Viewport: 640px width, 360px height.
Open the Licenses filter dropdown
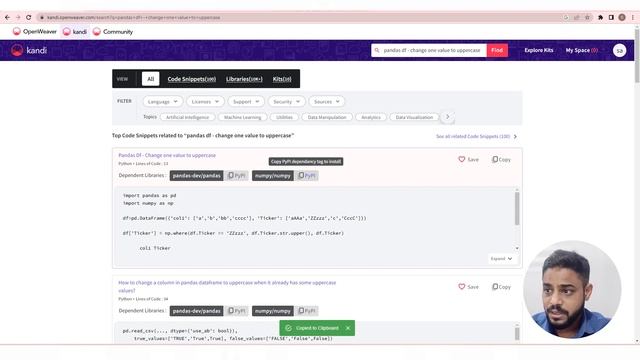coord(205,102)
